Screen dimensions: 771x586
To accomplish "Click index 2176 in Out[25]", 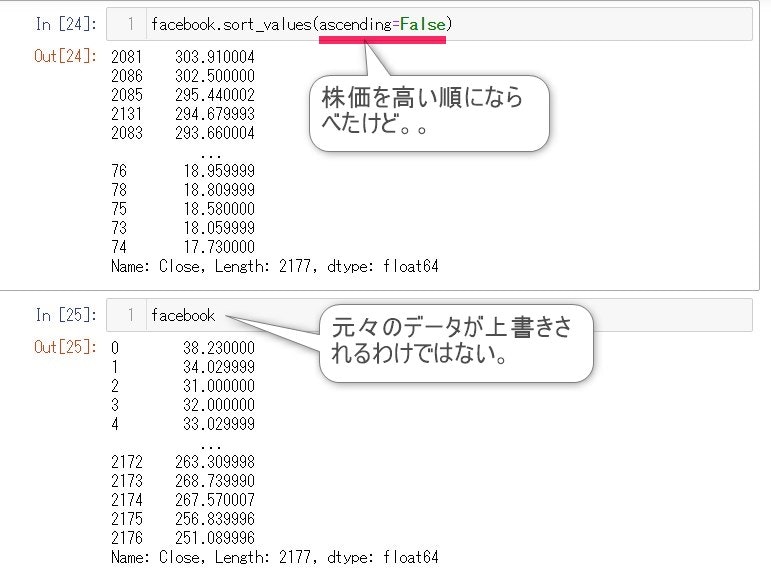I will tap(127, 538).
